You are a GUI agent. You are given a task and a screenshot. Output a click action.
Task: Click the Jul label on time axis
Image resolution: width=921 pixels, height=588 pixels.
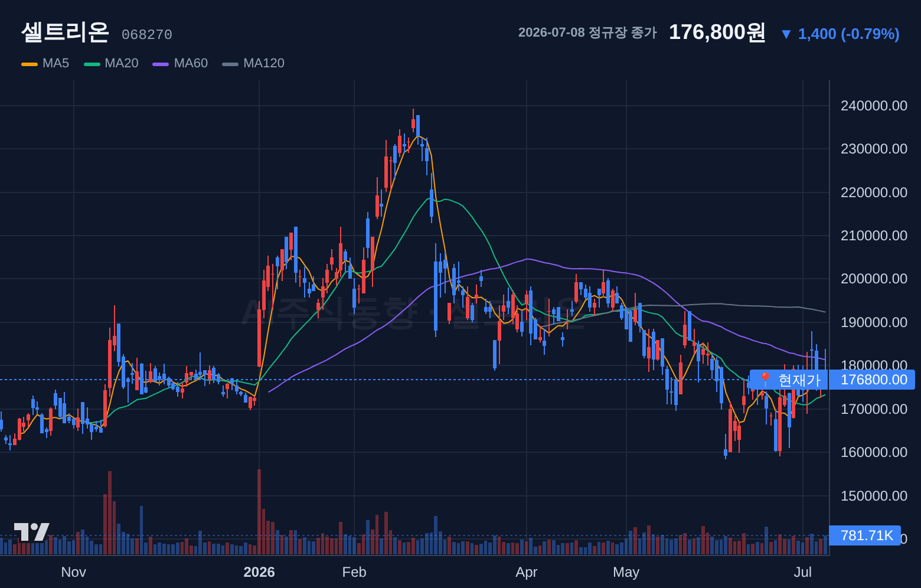tap(803, 572)
